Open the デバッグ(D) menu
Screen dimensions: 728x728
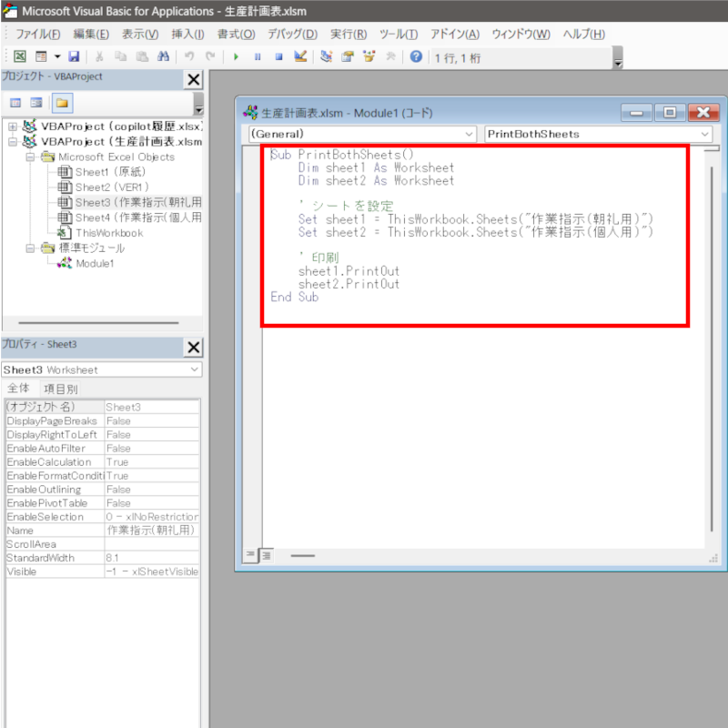(x=292, y=34)
